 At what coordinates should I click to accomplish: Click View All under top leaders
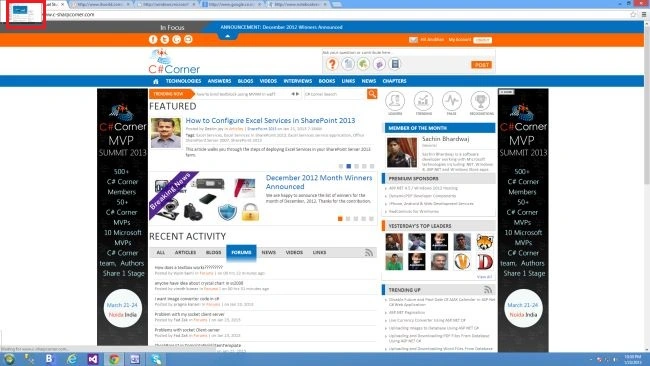coord(484,276)
